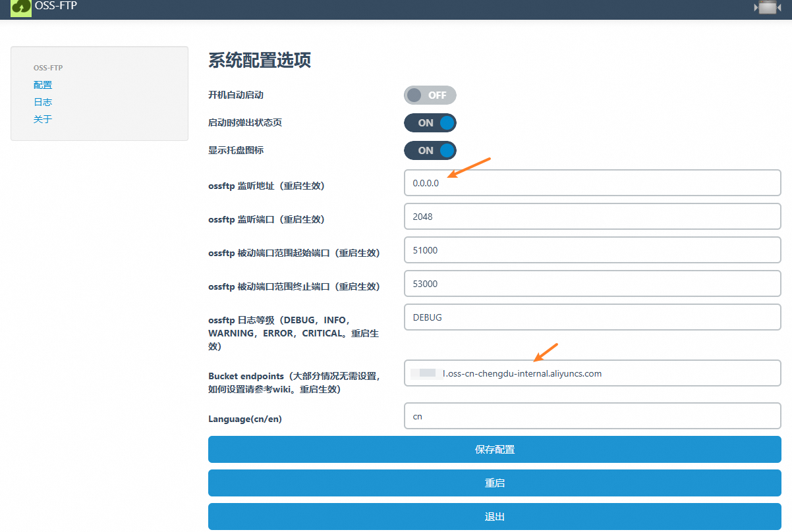The height and width of the screenshot is (532, 792).
Task: Turn off the 启动时弹出状态页 switch
Action: click(x=430, y=122)
